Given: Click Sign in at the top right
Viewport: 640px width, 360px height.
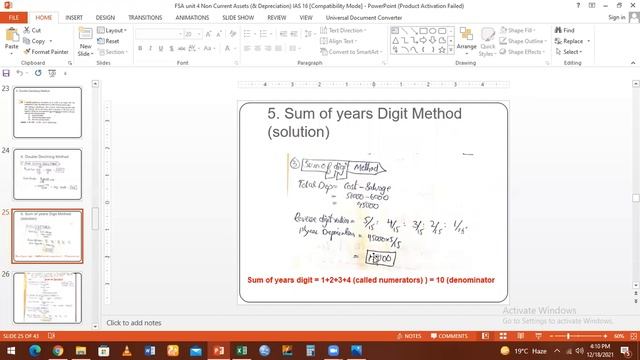Looking at the screenshot, I should pos(616,18).
